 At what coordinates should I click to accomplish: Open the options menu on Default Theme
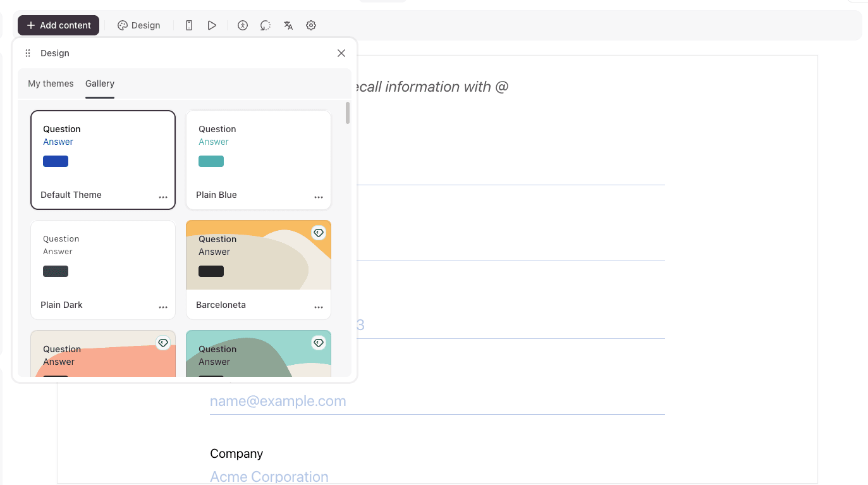point(163,197)
